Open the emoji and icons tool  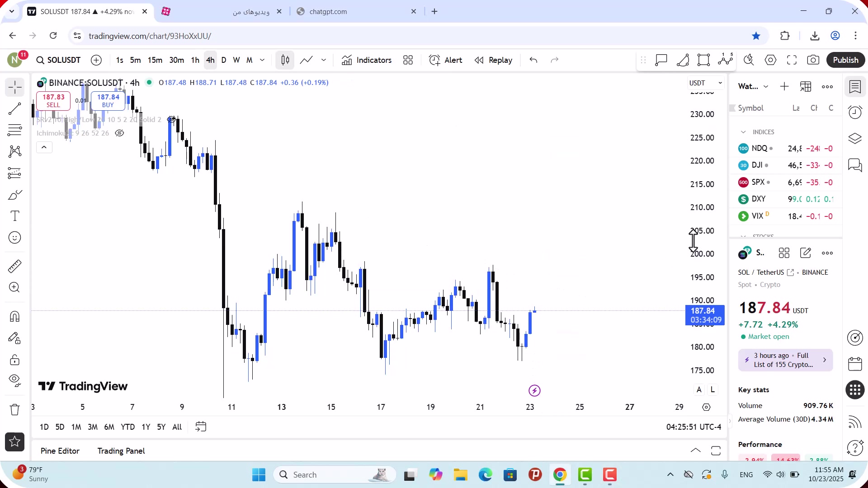pyautogui.click(x=15, y=238)
